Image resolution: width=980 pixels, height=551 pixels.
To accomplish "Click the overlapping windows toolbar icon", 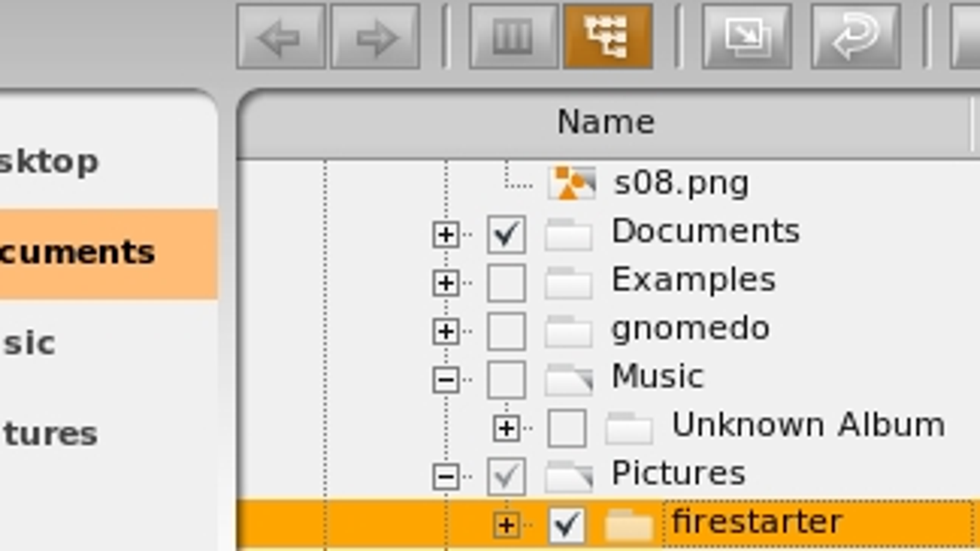I will (x=747, y=37).
